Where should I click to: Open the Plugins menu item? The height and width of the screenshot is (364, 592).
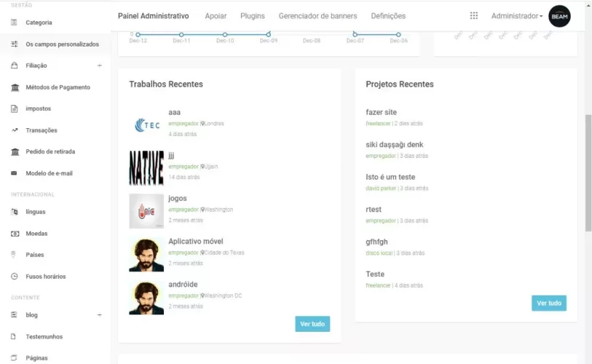[253, 16]
